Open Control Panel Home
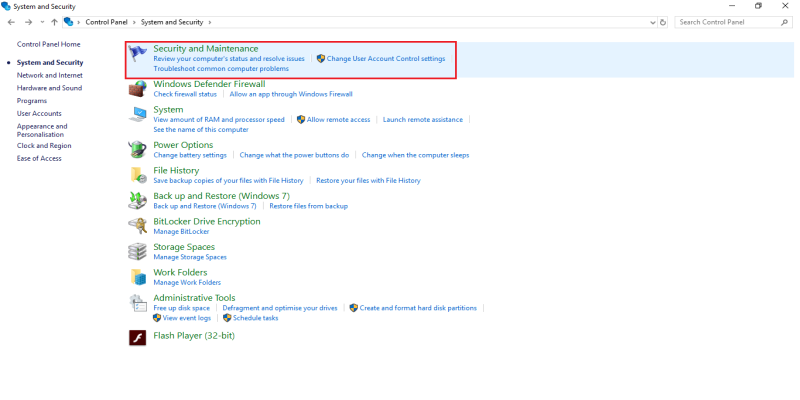800x400 pixels. coord(48,44)
